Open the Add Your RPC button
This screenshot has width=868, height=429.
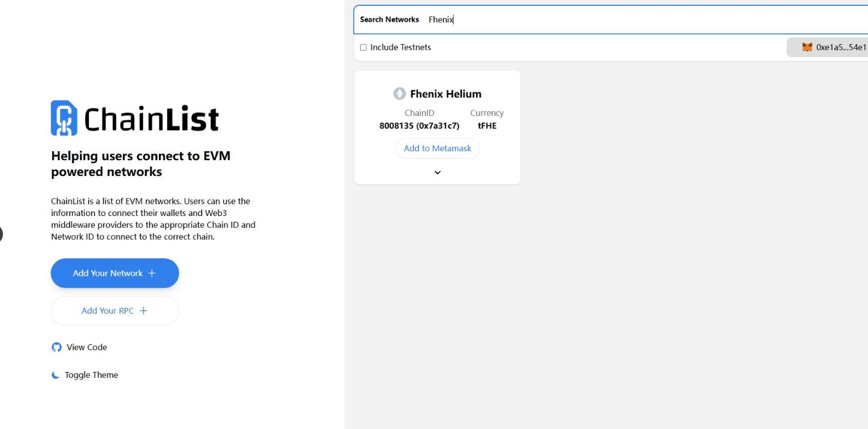pyautogui.click(x=115, y=311)
